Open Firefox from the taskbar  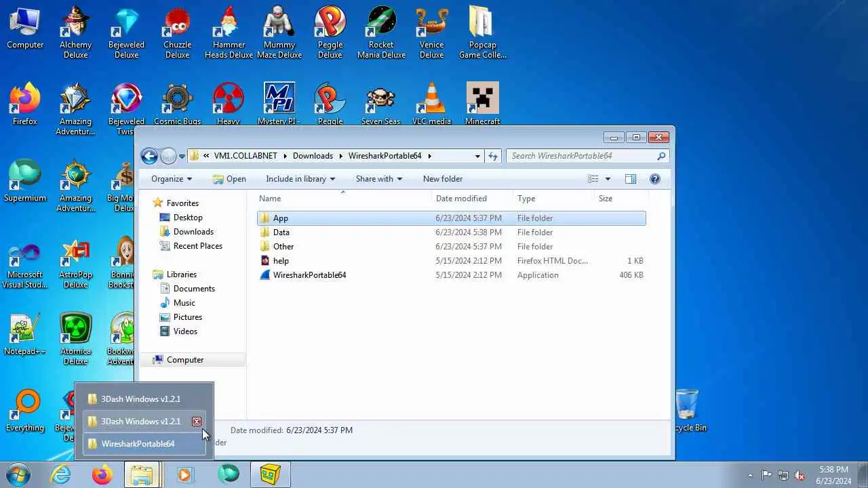[102, 474]
